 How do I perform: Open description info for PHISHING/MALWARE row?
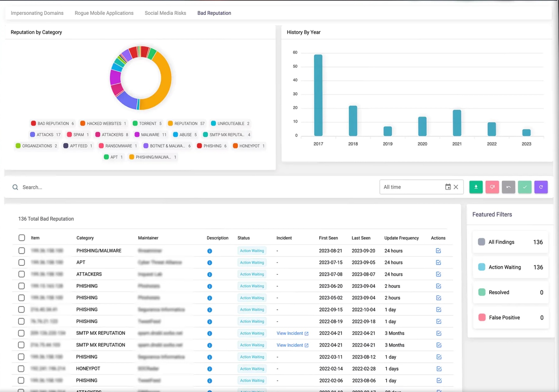210,251
